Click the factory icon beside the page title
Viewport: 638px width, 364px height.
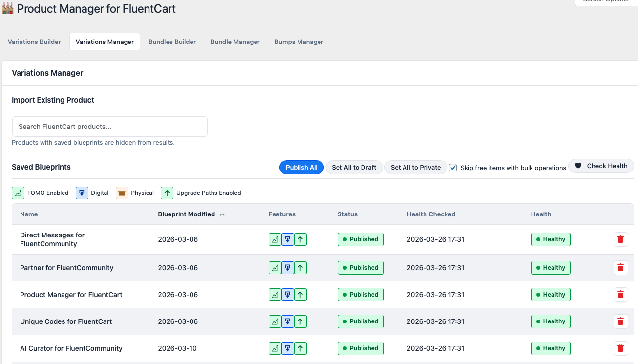tap(8, 9)
